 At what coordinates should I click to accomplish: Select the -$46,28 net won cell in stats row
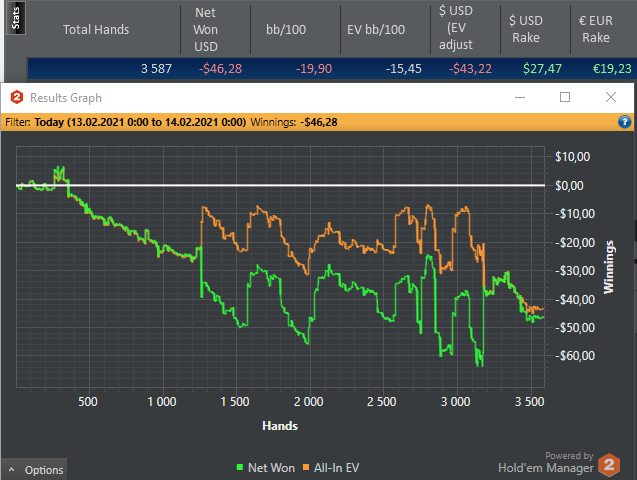click(220, 69)
